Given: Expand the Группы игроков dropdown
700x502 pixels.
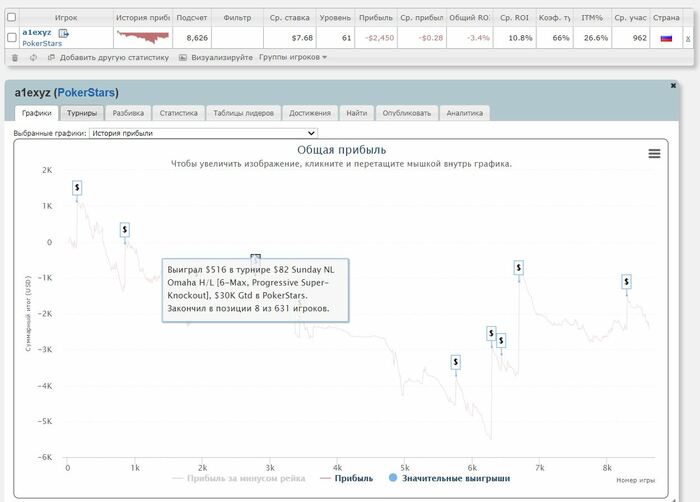Looking at the screenshot, I should point(293,57).
